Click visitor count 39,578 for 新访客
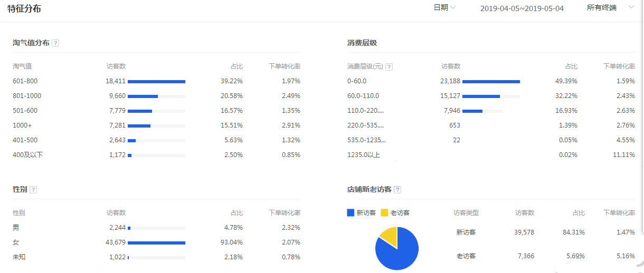The height and width of the screenshot is (273, 644). [x=524, y=232]
